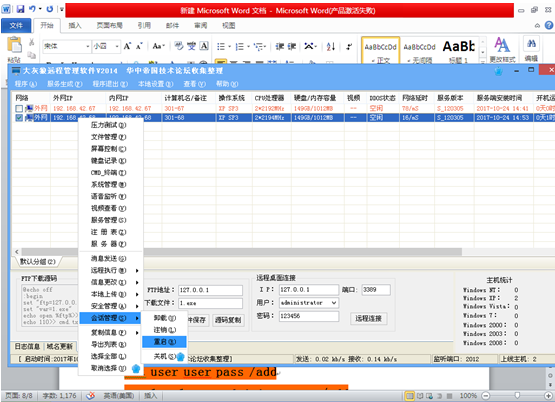Click the Find binoculars Editing icon
This screenshot has width=555, height=402.
(531, 44)
